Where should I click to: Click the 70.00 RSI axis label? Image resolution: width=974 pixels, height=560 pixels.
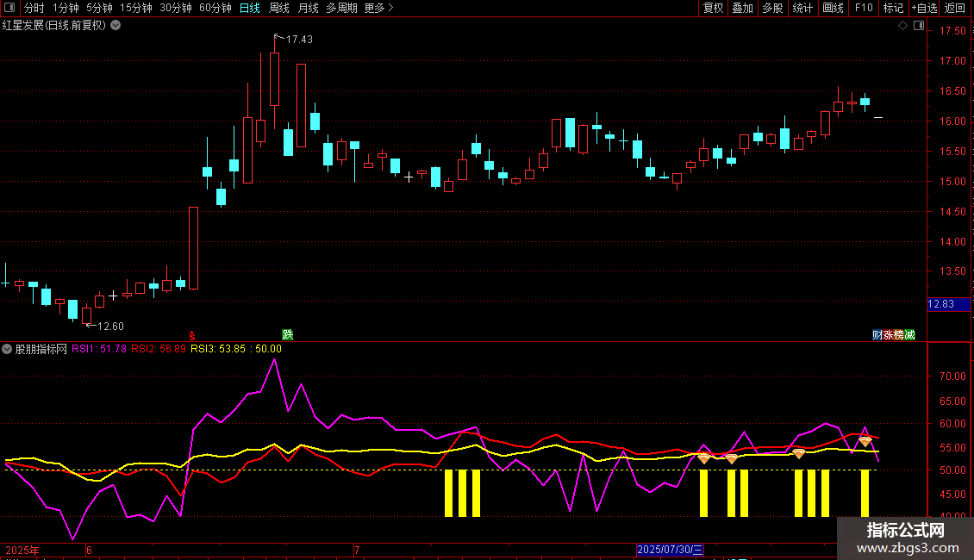tap(952, 376)
